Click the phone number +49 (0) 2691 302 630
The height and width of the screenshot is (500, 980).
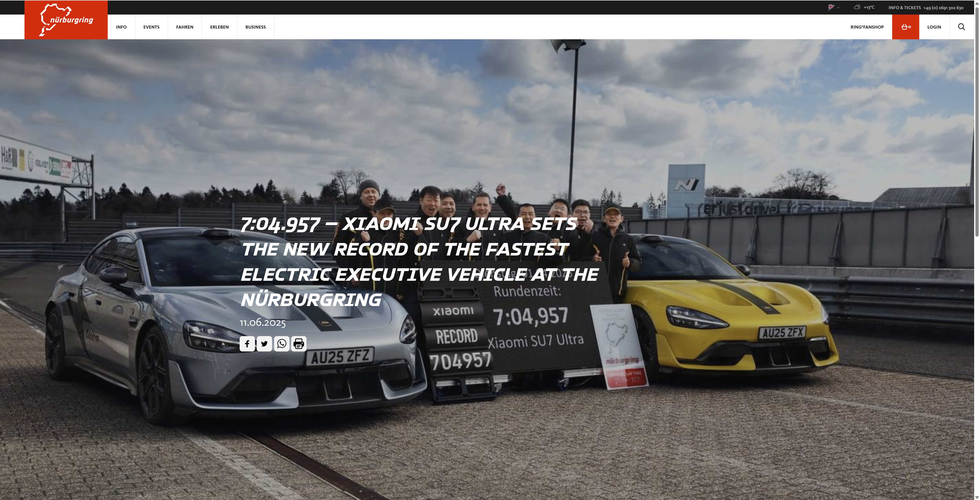pyautogui.click(x=943, y=8)
